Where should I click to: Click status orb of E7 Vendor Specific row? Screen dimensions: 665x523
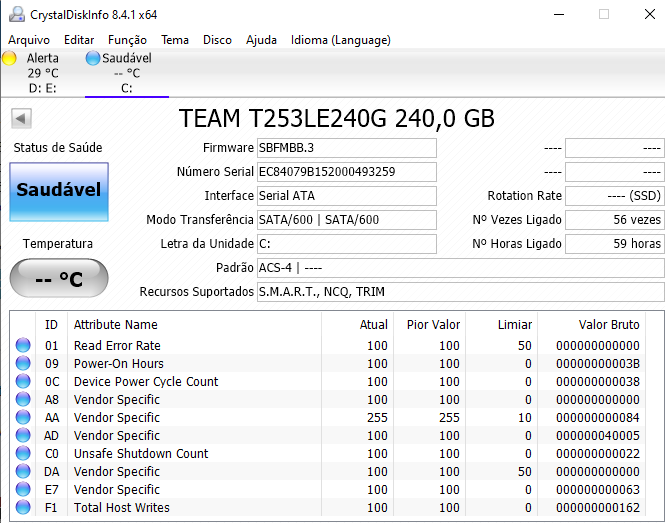pyautogui.click(x=23, y=489)
